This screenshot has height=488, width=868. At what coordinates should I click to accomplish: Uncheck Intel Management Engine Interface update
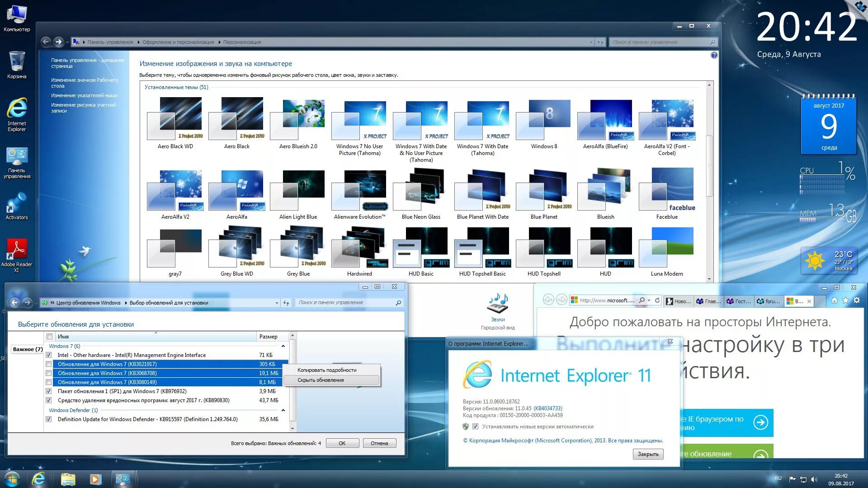48,355
